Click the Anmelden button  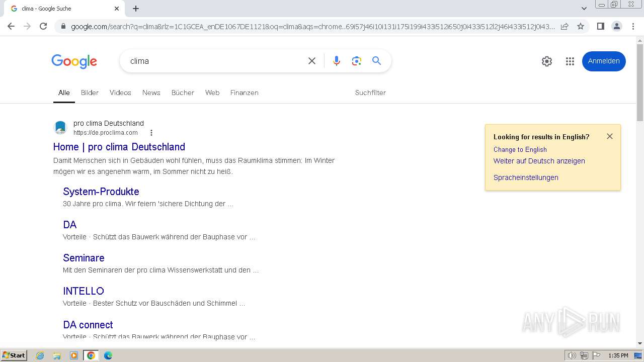click(x=604, y=61)
